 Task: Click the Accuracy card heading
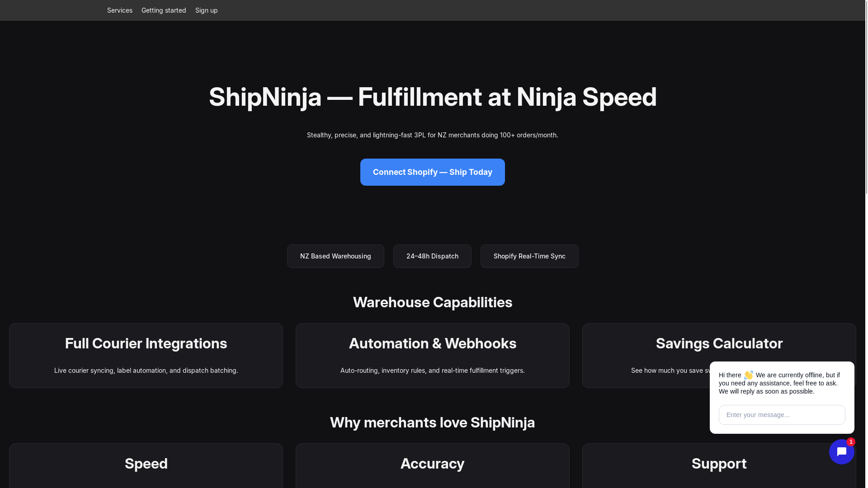[433, 464]
